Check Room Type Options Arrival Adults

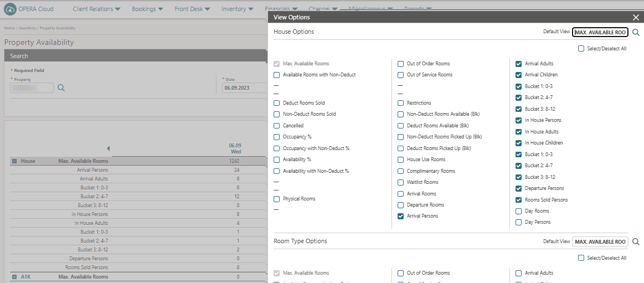519,273
